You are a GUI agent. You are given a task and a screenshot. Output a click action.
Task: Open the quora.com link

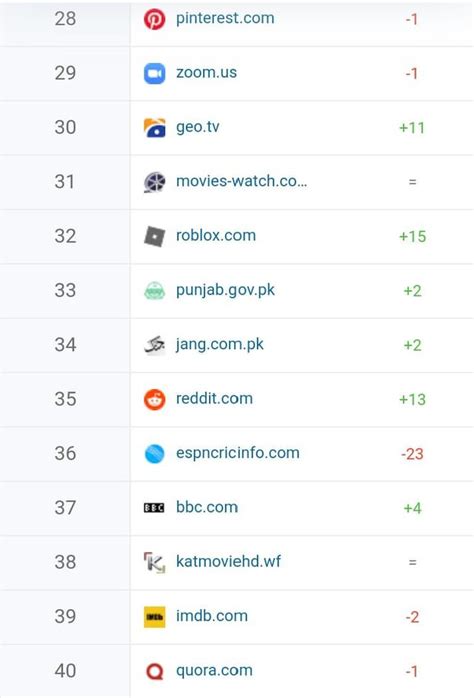[215, 670]
